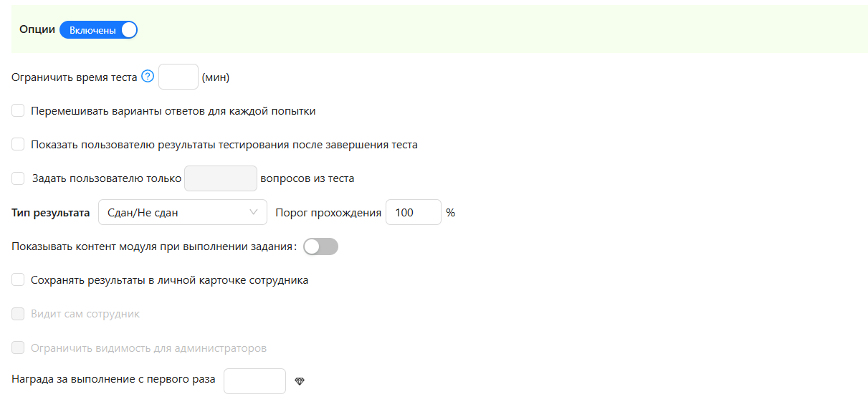Screen dimensions: 868x407
Task: Click the diamond icon next to reward field
Action: pyautogui.click(x=300, y=381)
